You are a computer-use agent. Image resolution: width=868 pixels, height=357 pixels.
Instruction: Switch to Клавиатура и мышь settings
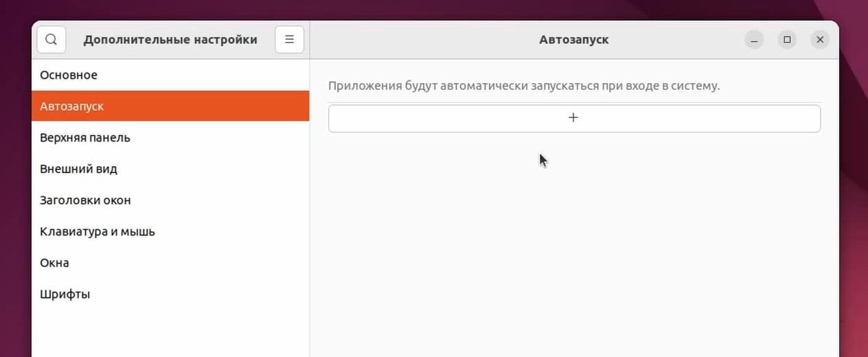click(170, 231)
